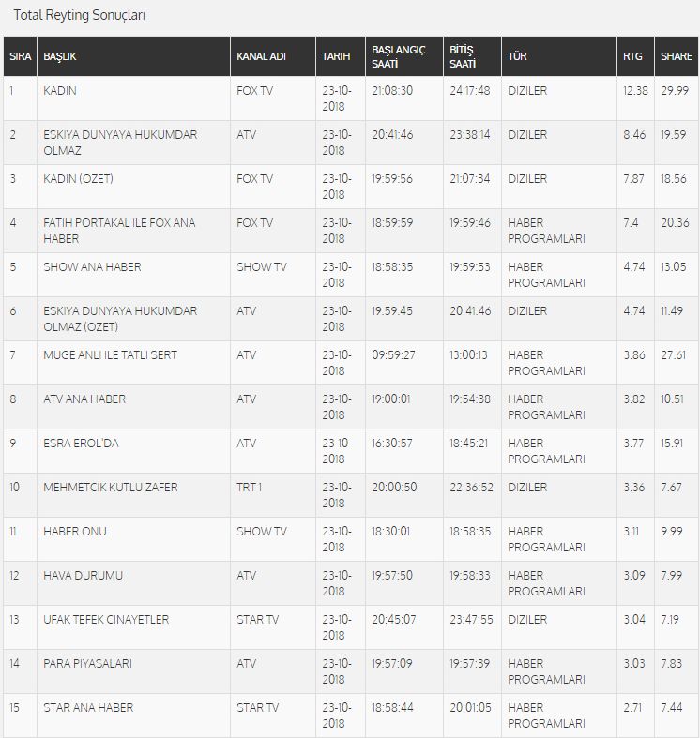This screenshot has height=738, width=700.
Task: Click the TÜR column header
Action: click(559, 56)
